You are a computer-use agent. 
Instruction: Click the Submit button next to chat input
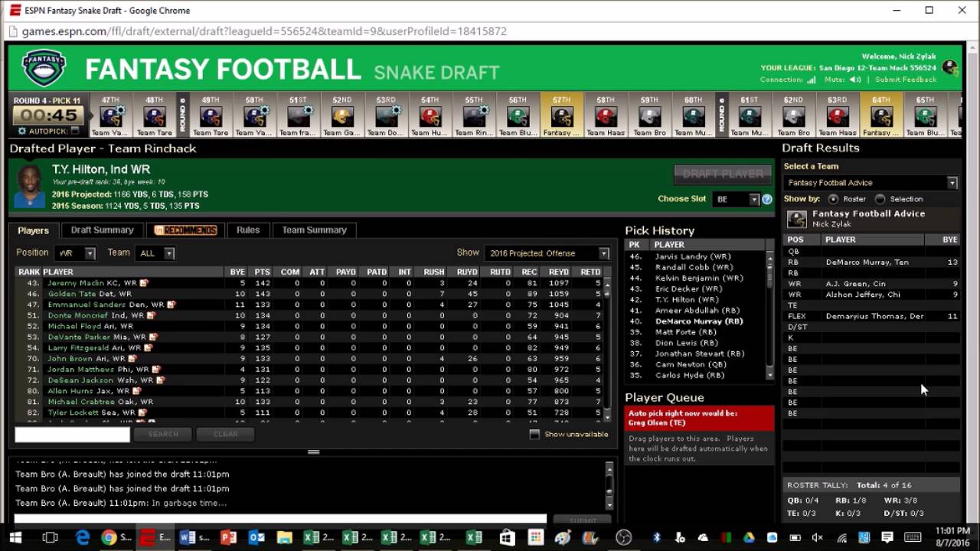tap(583, 520)
